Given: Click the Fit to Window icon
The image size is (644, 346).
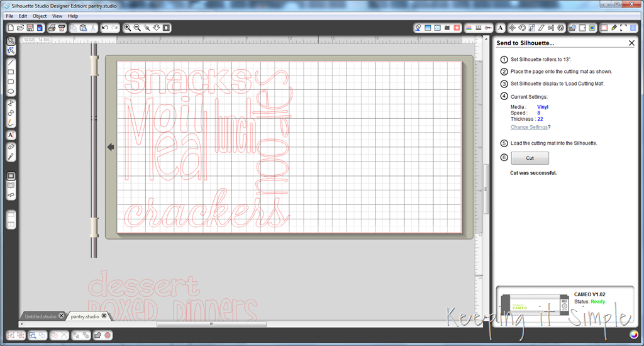Looking at the screenshot, I should (166, 28).
